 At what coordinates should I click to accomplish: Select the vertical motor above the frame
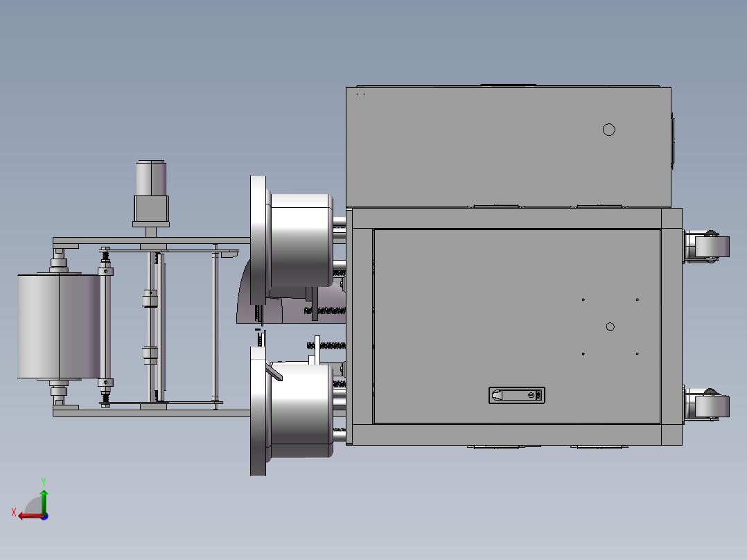(x=151, y=193)
